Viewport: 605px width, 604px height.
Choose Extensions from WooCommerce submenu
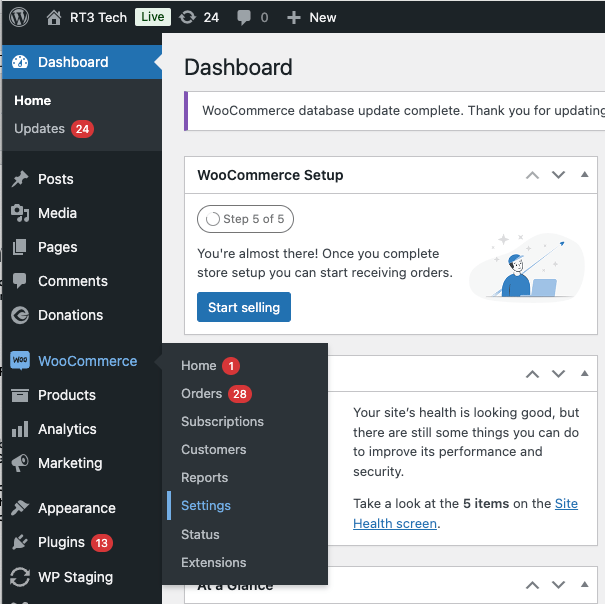(x=213, y=562)
